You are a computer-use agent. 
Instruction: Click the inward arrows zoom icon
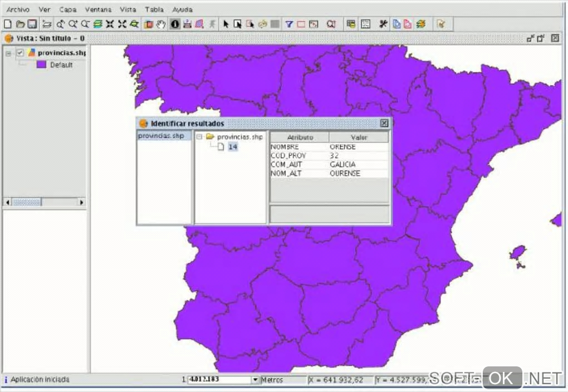click(x=110, y=24)
